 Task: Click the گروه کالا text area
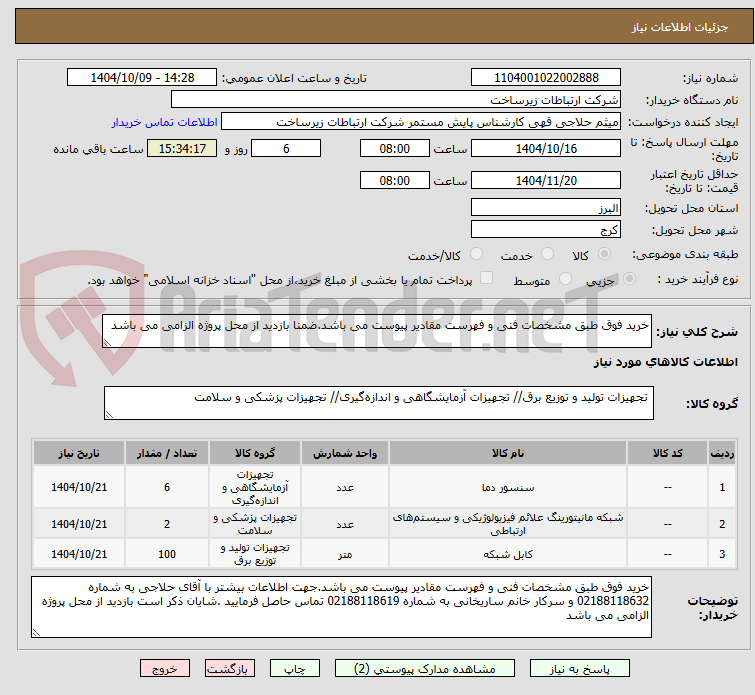(378, 403)
